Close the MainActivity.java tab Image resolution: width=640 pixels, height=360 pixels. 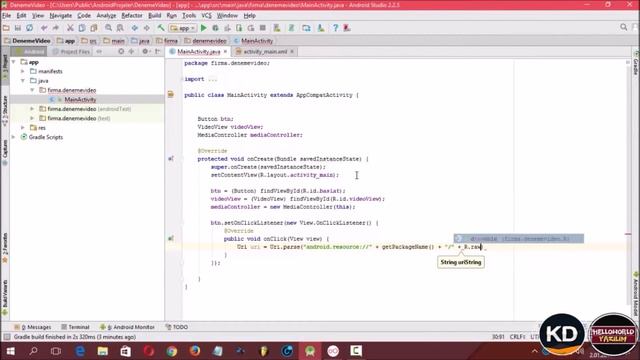[225, 52]
